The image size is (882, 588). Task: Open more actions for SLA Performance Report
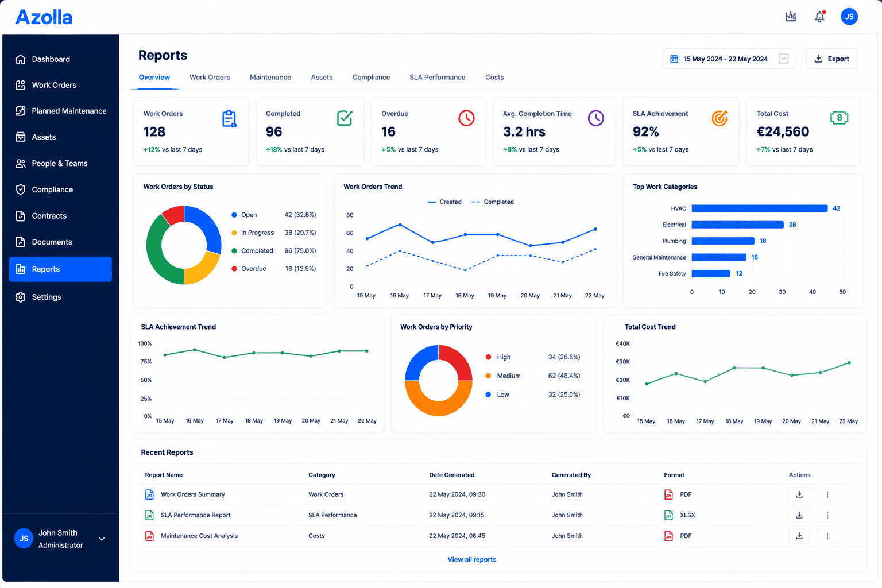click(827, 515)
